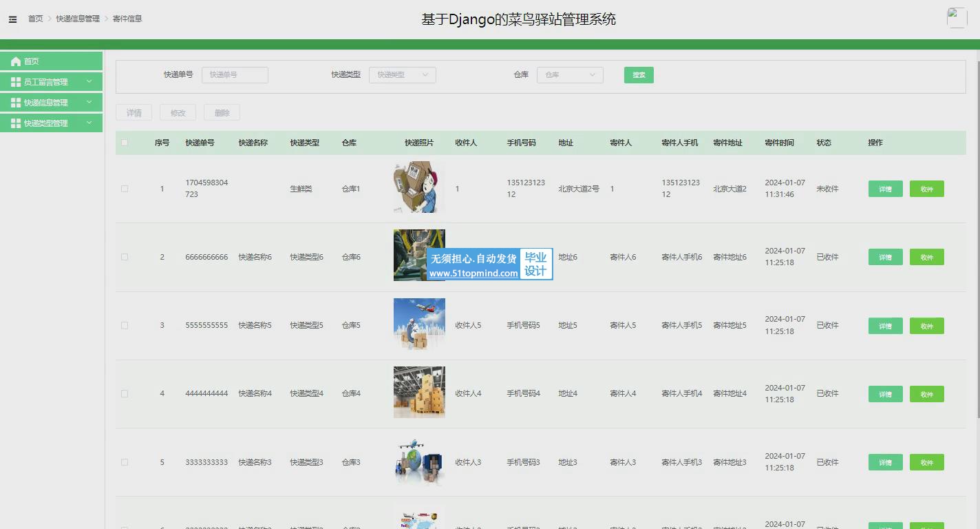Click the grid icon beside 员工留言管理
Viewport: 980px width, 529px height.
[x=16, y=82]
